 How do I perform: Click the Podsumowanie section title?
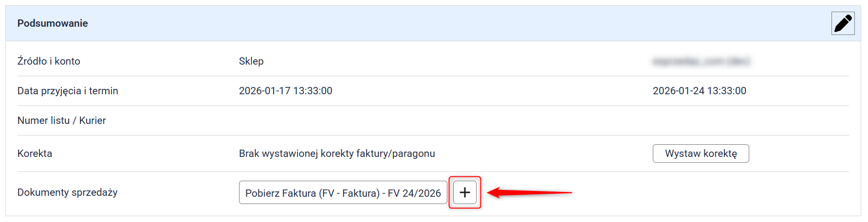53,23
